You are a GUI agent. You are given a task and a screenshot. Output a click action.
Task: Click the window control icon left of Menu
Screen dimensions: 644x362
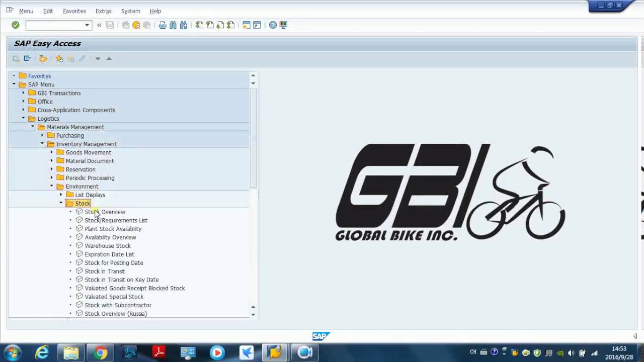(10, 10)
